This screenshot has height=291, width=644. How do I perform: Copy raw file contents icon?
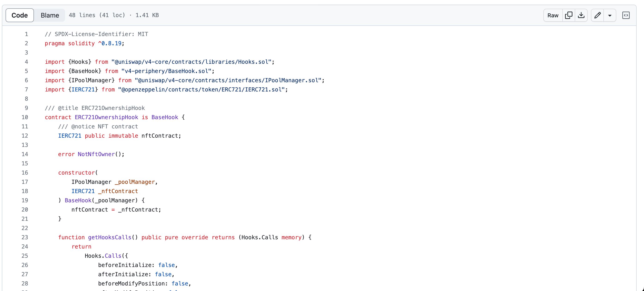point(569,15)
